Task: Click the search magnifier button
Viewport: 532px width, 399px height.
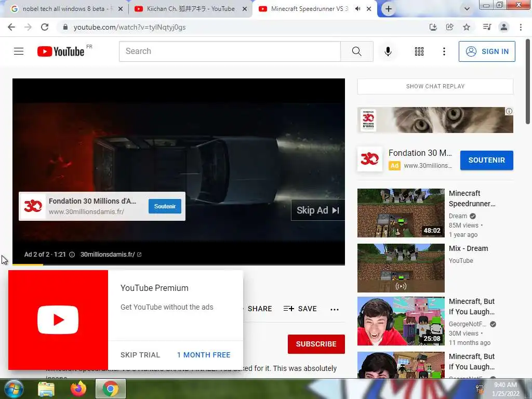Action: pos(356,51)
